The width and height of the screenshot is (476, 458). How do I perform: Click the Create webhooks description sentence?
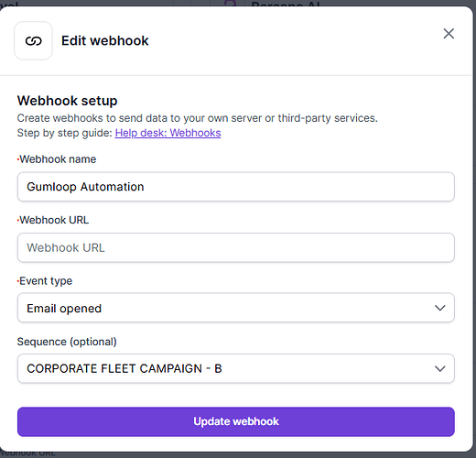pos(198,118)
